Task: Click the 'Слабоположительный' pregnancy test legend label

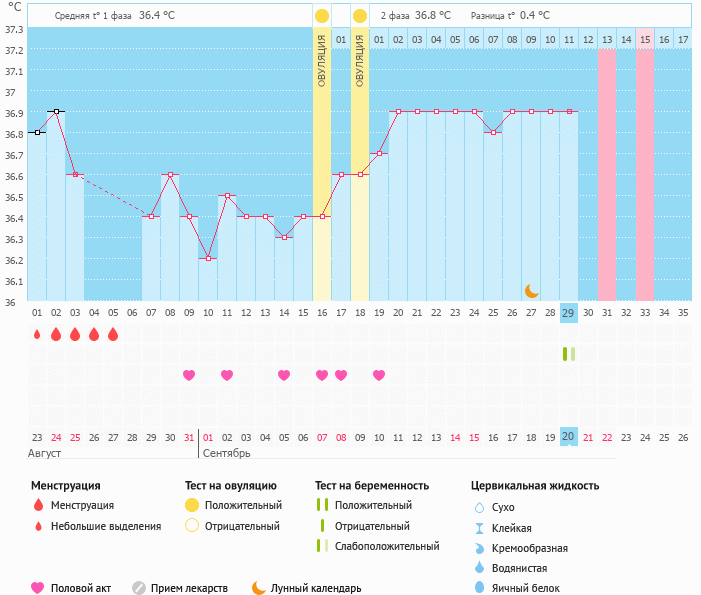Action: pyautogui.click(x=387, y=546)
